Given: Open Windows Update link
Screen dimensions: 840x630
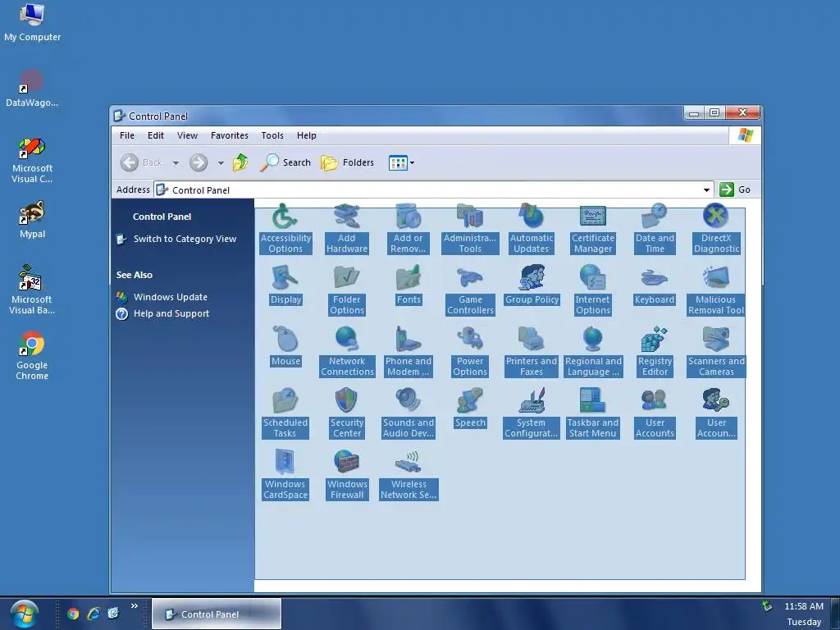Looking at the screenshot, I should 171,297.
